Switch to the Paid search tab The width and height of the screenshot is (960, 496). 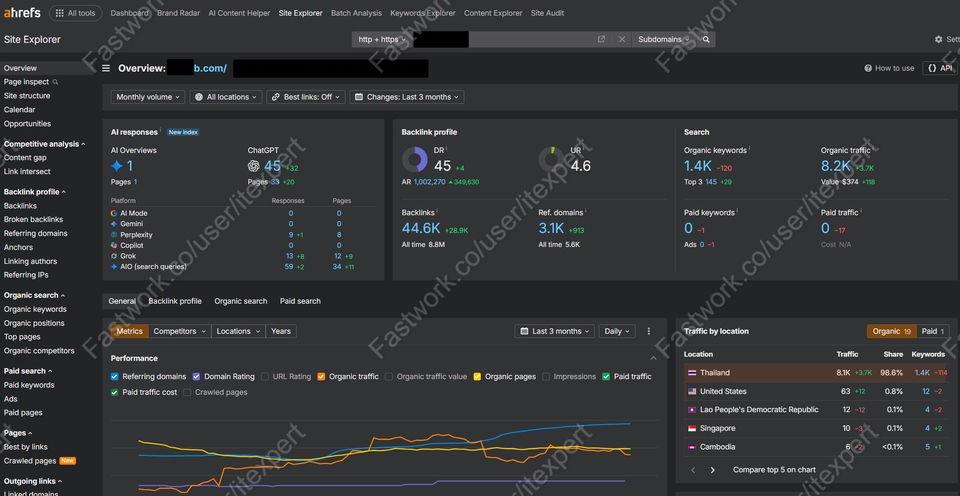tap(300, 301)
